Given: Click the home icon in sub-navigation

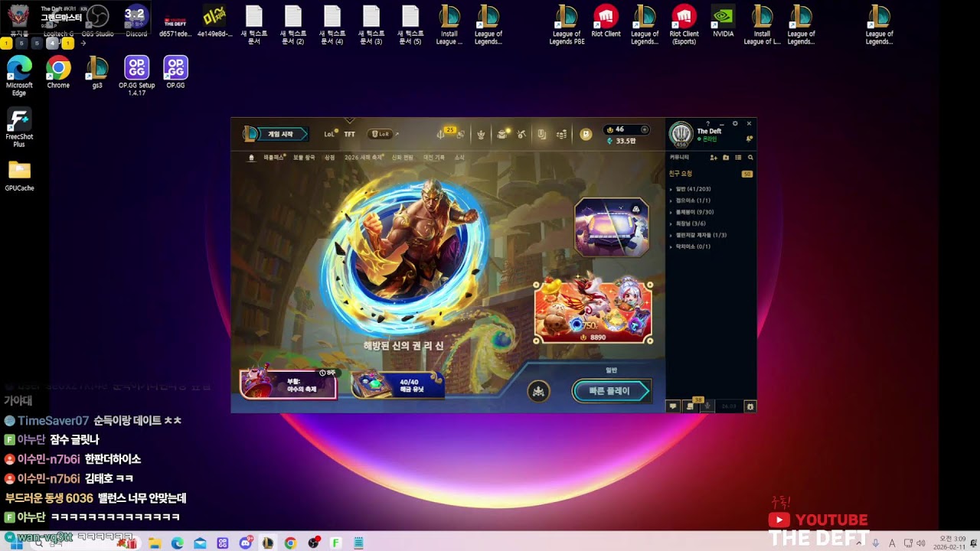Looking at the screenshot, I should pyautogui.click(x=251, y=158).
